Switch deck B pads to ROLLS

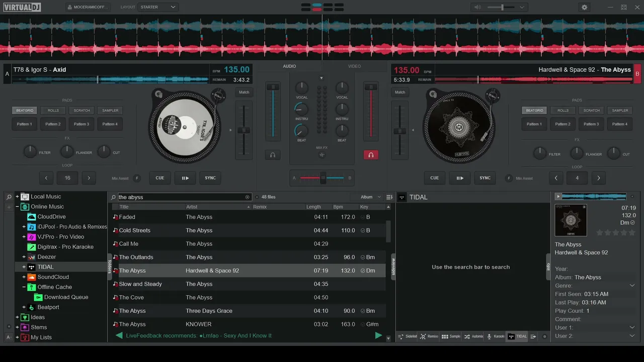(x=563, y=110)
